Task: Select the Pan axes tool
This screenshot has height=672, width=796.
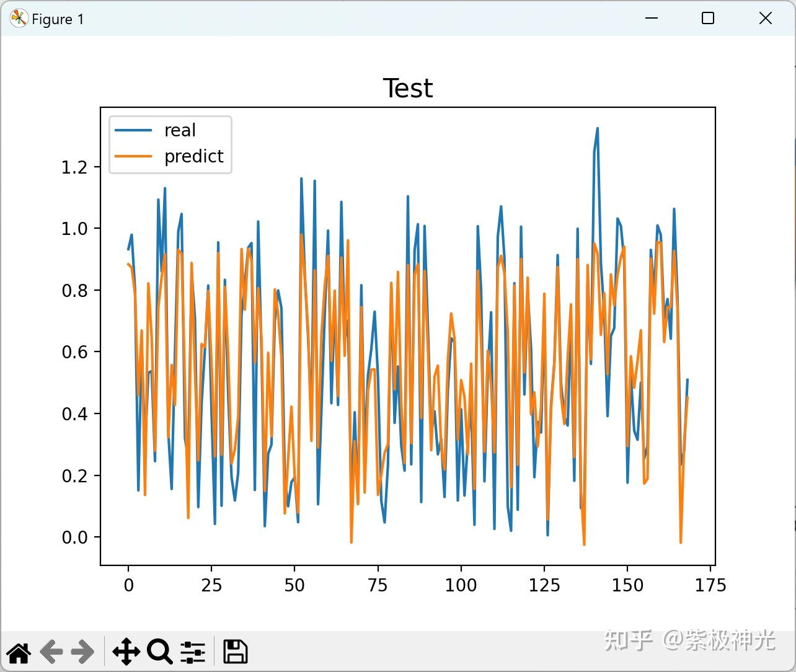Action: [x=126, y=652]
